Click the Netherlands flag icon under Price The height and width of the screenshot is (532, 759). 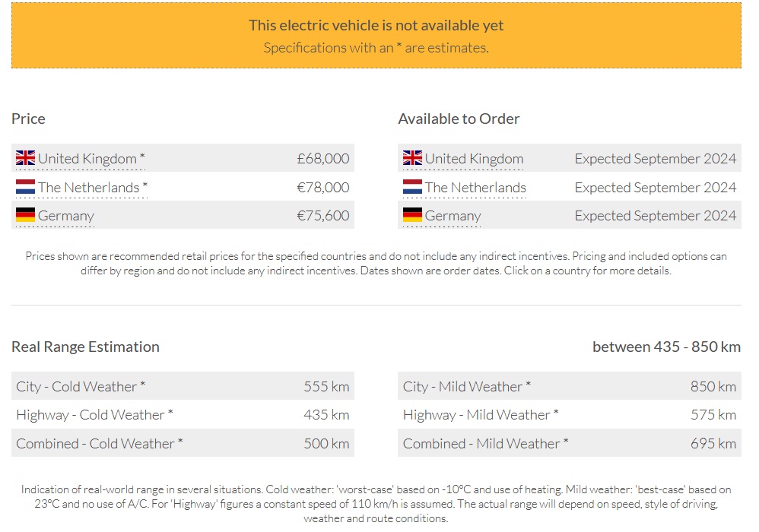coord(25,187)
